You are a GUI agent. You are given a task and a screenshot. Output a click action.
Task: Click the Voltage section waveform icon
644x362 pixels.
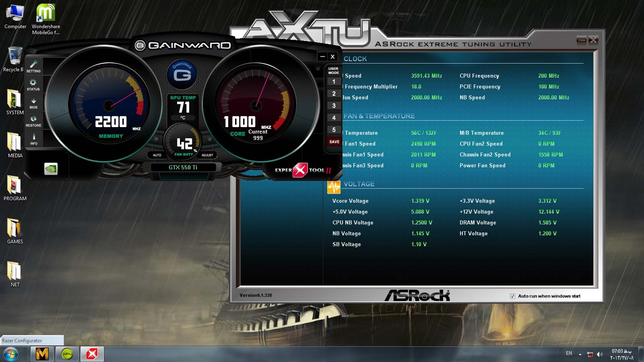click(x=334, y=187)
